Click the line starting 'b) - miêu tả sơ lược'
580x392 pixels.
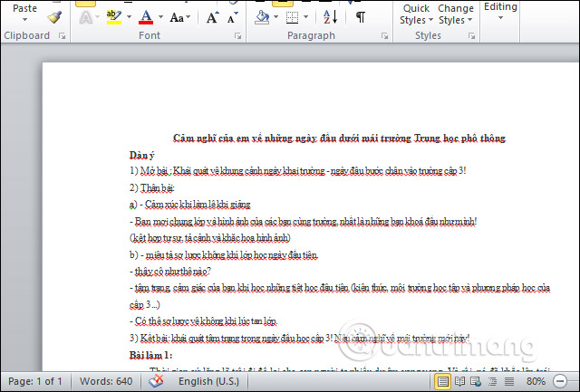click(224, 255)
